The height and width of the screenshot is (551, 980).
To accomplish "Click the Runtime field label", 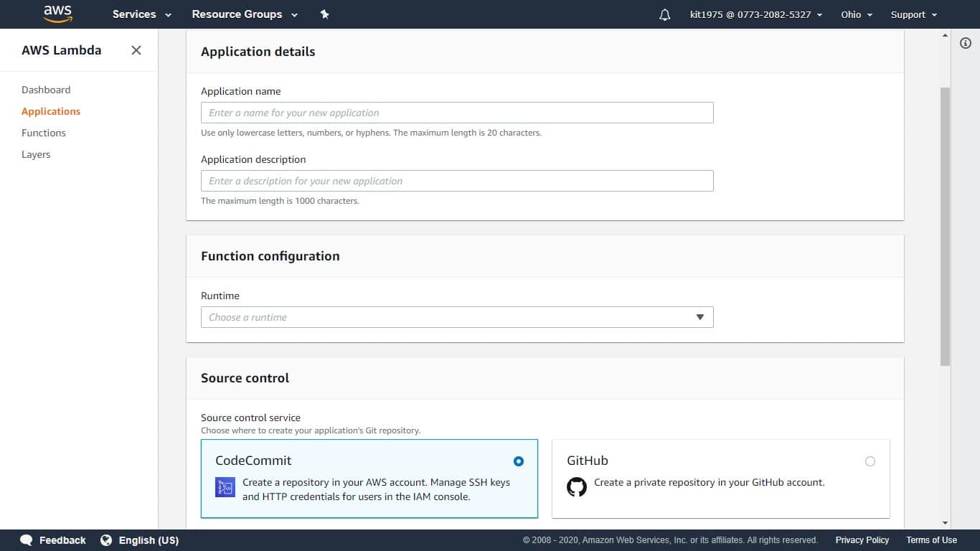I will (x=220, y=296).
